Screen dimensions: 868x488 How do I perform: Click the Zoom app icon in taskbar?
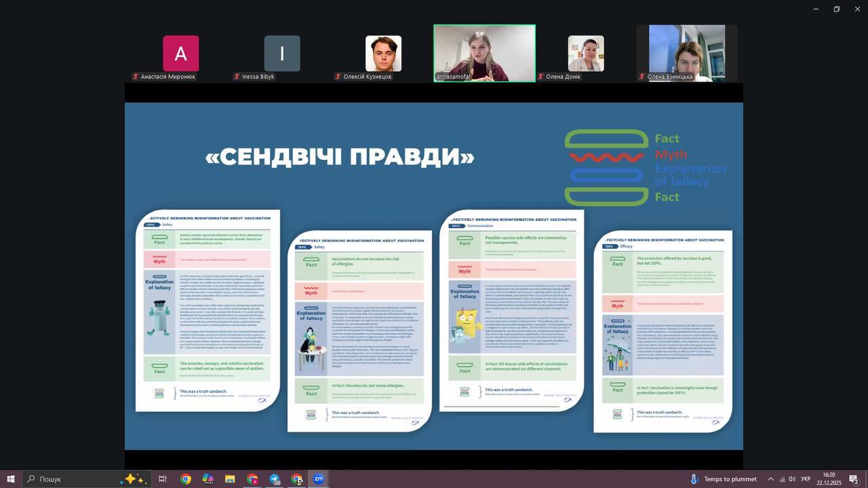tap(319, 479)
